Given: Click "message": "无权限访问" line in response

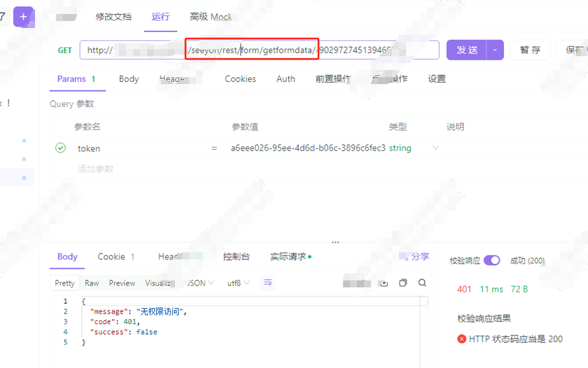Looking at the screenshot, I should 138,311.
